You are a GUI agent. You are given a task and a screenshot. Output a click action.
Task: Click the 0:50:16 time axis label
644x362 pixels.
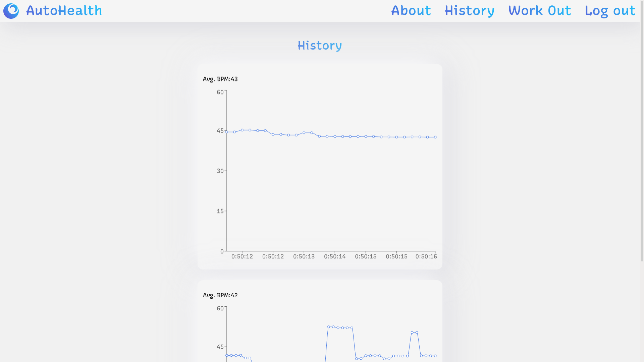426,256
